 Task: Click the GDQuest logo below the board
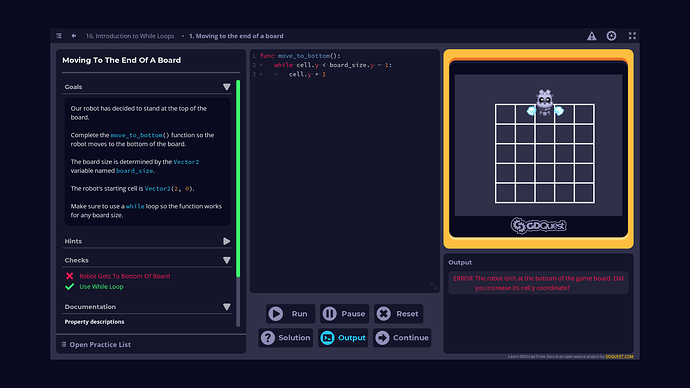point(538,226)
